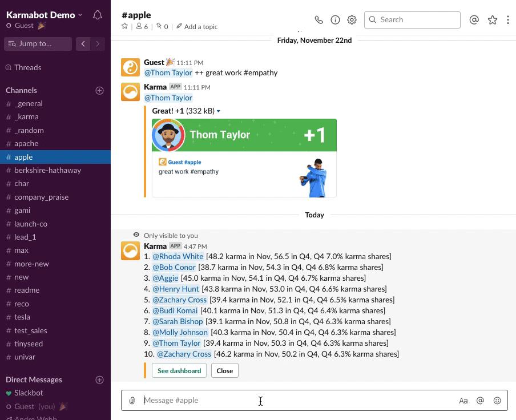Click Guest #apple link in karma card
This screenshot has height=420, width=516.
coord(184,162)
